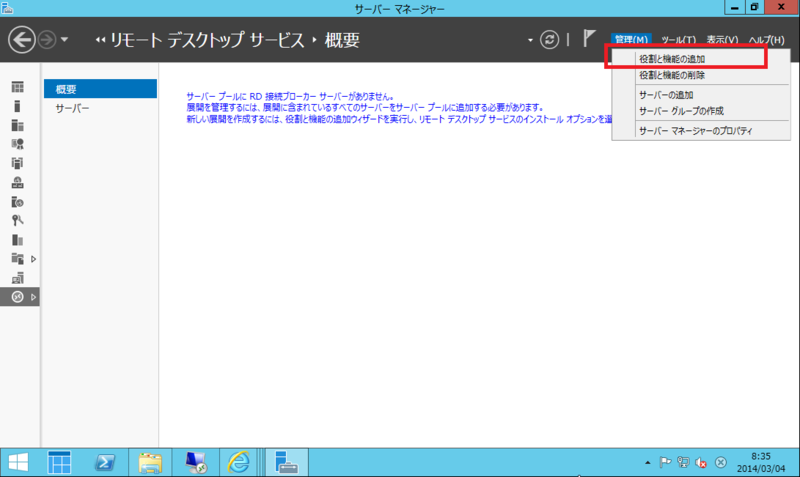Open File Explorer from the taskbar
This screenshot has height=477, width=800.
(150, 463)
